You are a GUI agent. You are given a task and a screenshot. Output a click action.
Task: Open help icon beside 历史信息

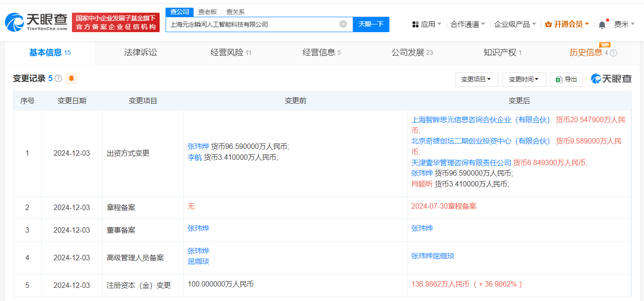(x=613, y=53)
